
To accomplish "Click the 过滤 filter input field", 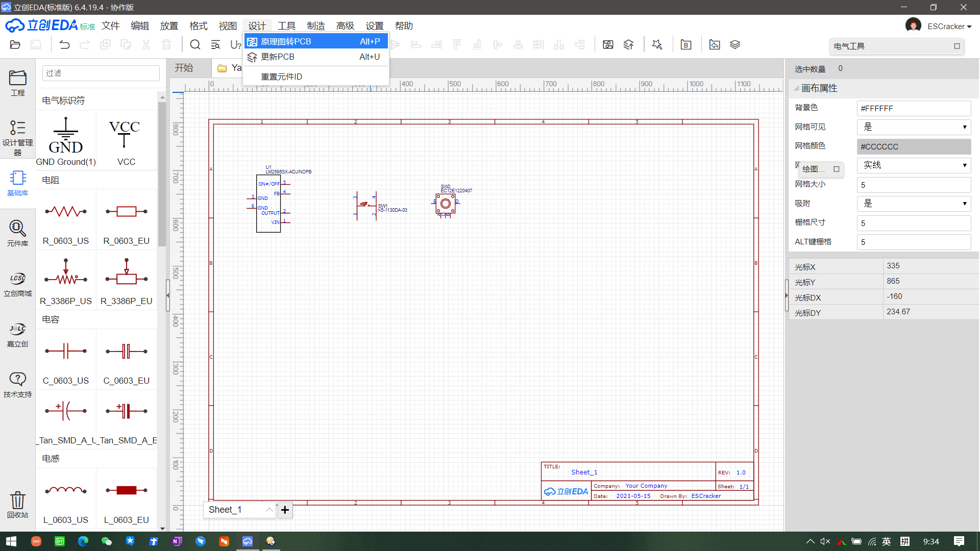I will (x=101, y=73).
